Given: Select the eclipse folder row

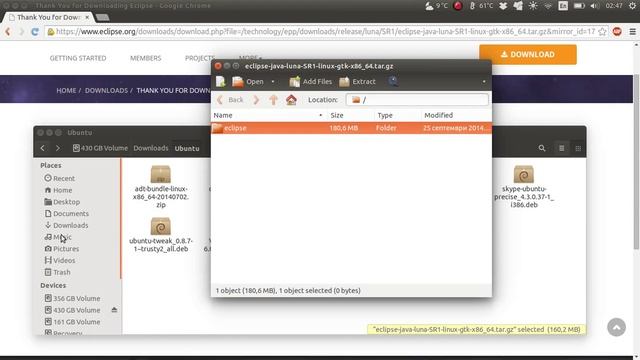Looking at the screenshot, I should coord(351,128).
